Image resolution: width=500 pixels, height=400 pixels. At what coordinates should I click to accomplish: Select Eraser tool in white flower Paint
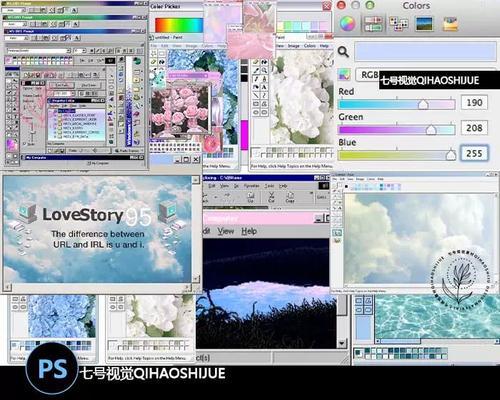tap(256, 62)
